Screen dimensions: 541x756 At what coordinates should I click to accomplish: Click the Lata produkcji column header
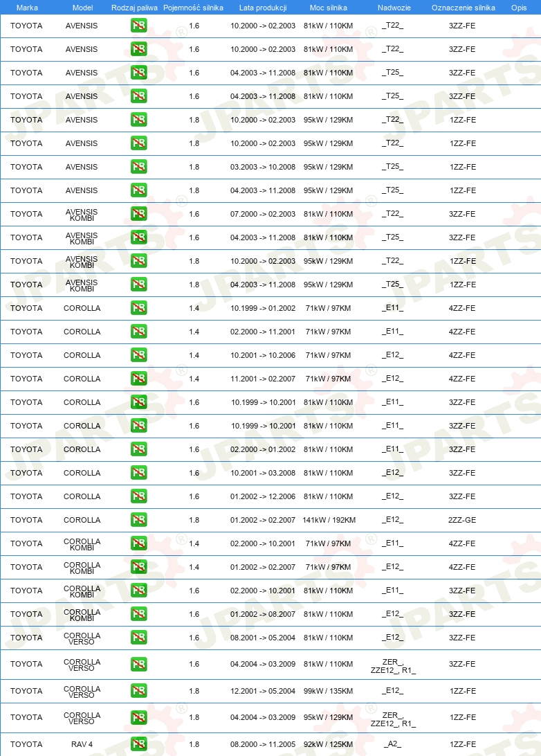click(x=263, y=8)
